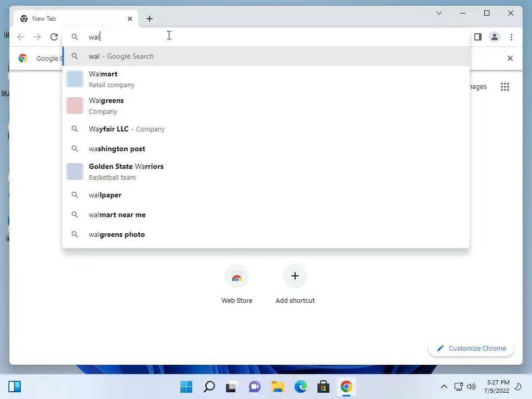The height and width of the screenshot is (399, 532).
Task: Reload the page with the refresh icon
Action: [54, 37]
